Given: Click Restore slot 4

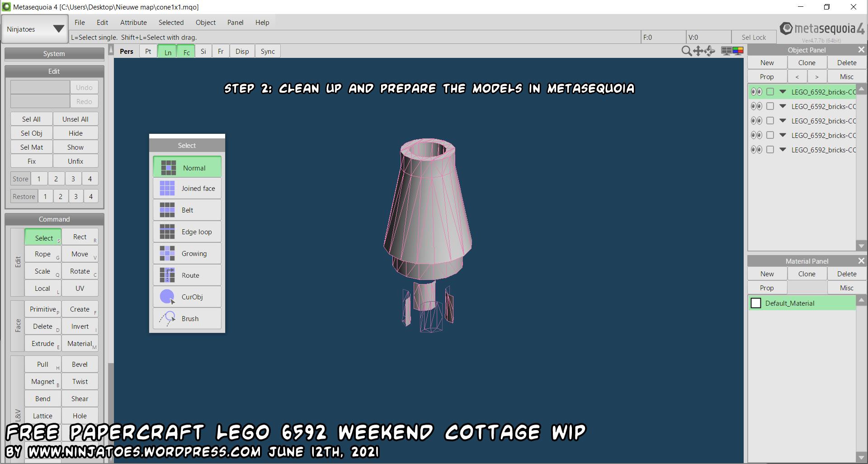Looking at the screenshot, I should [91, 196].
